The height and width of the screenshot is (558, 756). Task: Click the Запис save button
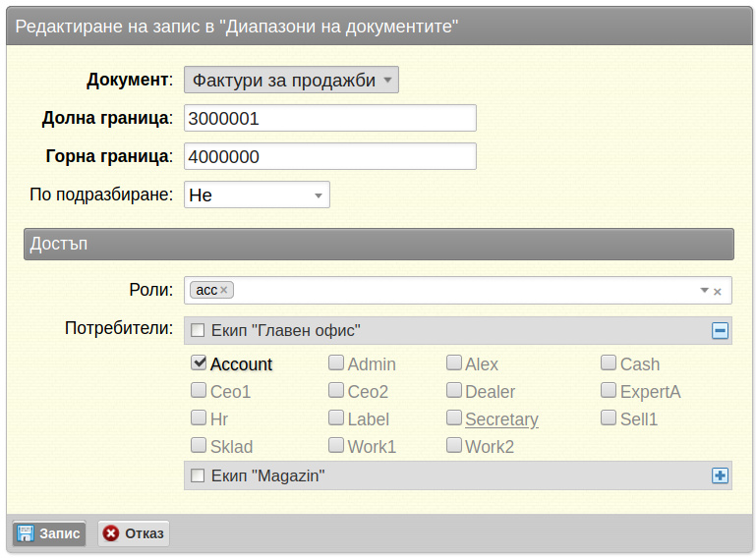pyautogui.click(x=49, y=533)
